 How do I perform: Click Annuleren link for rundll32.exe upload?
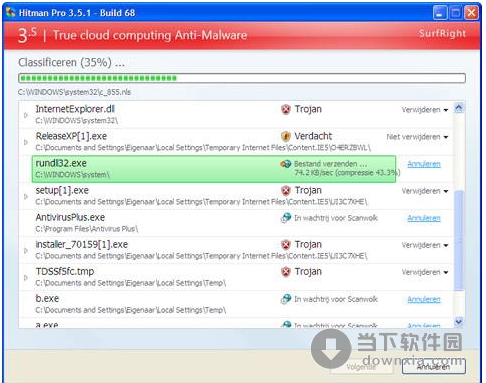tap(424, 164)
